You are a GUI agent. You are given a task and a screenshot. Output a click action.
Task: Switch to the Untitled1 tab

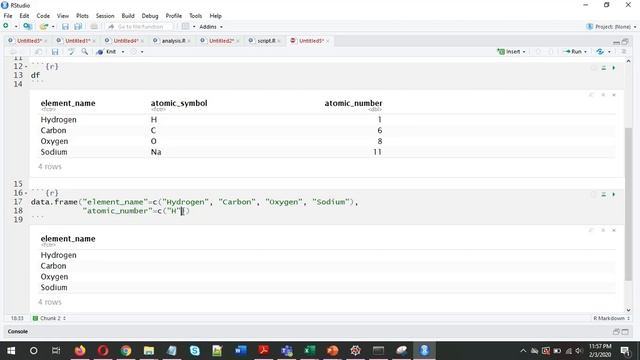click(77, 41)
